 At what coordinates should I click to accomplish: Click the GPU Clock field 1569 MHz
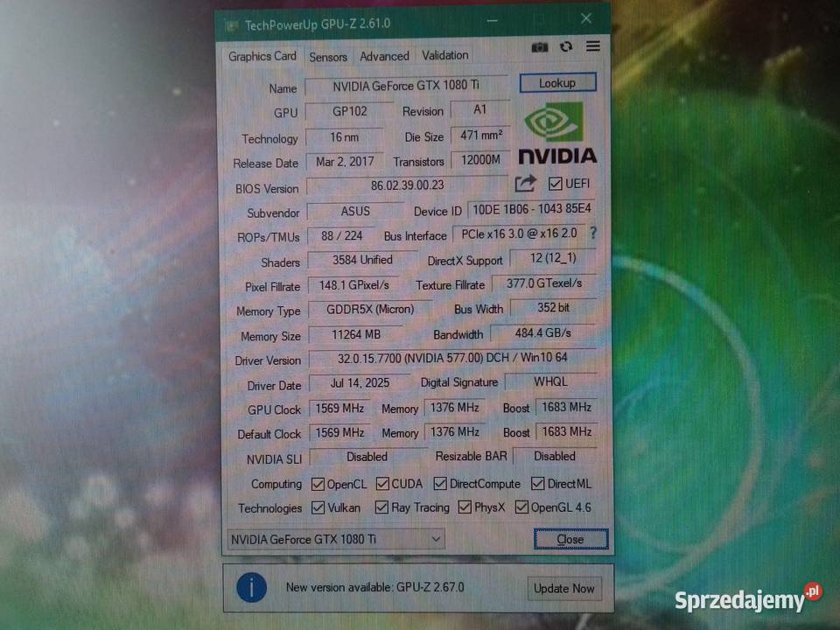(339, 409)
